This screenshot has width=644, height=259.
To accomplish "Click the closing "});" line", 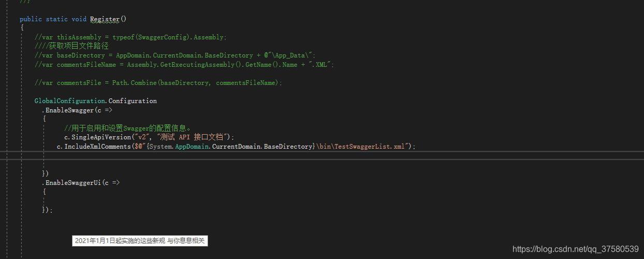I will pos(48,210).
